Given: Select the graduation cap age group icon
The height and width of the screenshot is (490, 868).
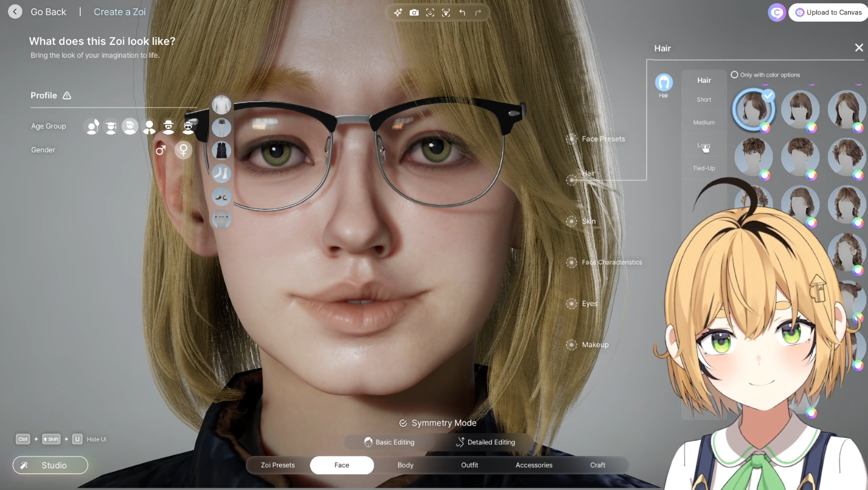Looking at the screenshot, I should tap(111, 127).
